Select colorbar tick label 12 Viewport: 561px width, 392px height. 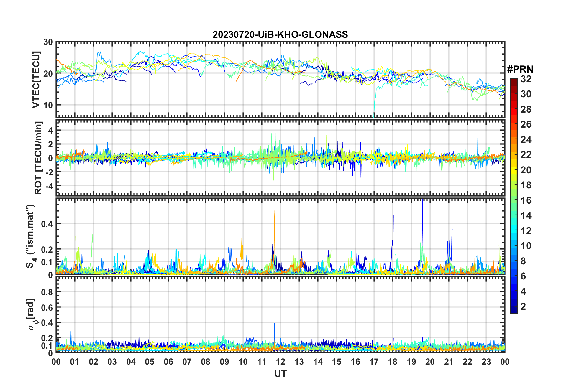526,230
